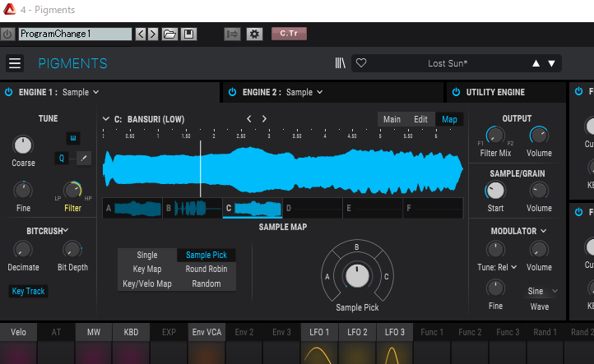Select sample slot B thumbnail
Image resolution: width=594 pixels, height=364 pixels.
[193, 208]
